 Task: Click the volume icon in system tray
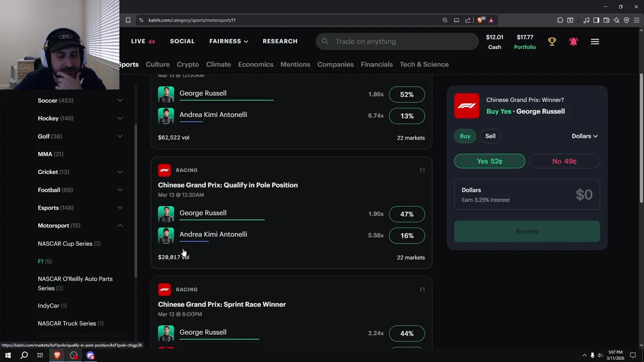click(600, 355)
